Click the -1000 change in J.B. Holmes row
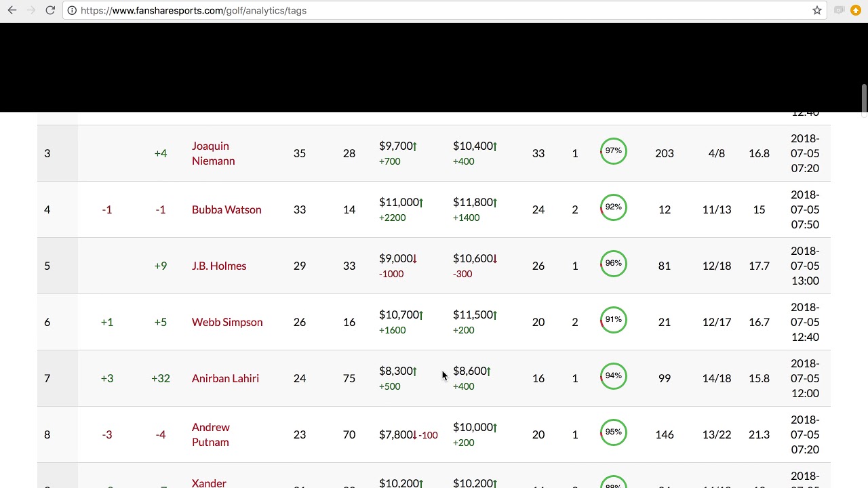This screenshot has height=488, width=868. pyautogui.click(x=391, y=274)
